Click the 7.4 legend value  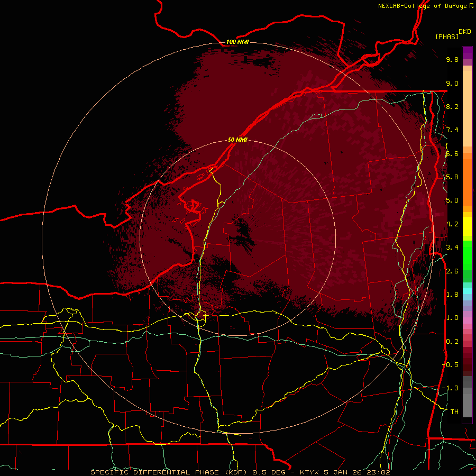pyautogui.click(x=452, y=130)
